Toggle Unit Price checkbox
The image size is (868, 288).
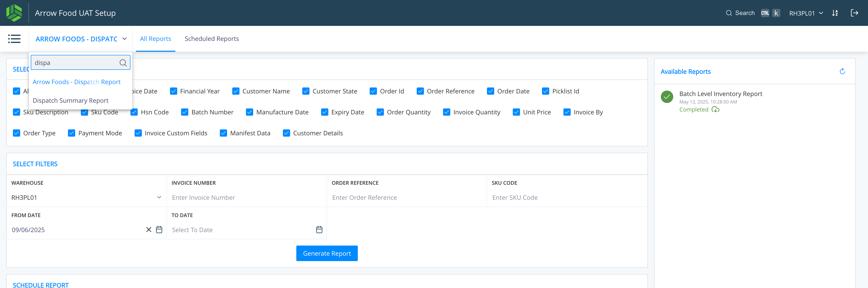coord(516,112)
